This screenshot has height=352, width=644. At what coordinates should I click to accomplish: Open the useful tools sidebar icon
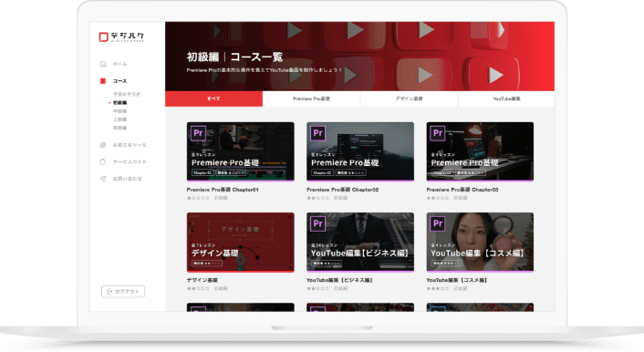point(103,145)
